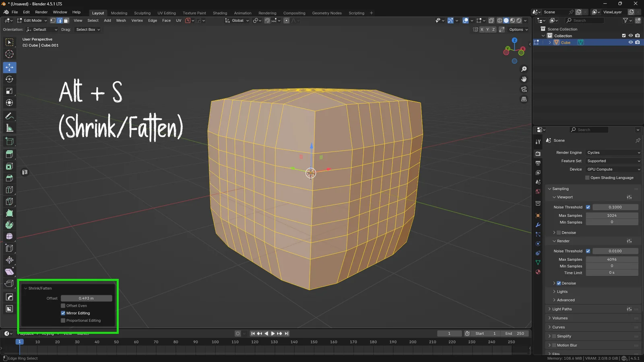644x362 pixels.
Task: Open the Mesh menu
Action: (121, 21)
